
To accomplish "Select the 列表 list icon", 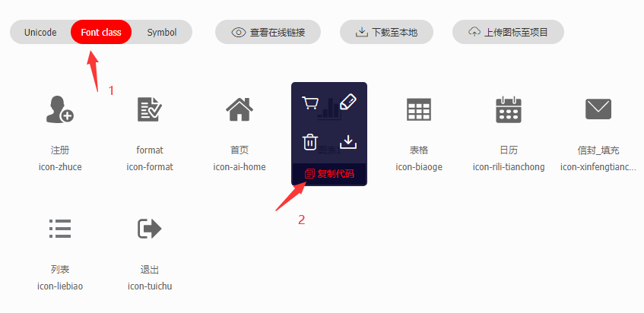I will 60,229.
